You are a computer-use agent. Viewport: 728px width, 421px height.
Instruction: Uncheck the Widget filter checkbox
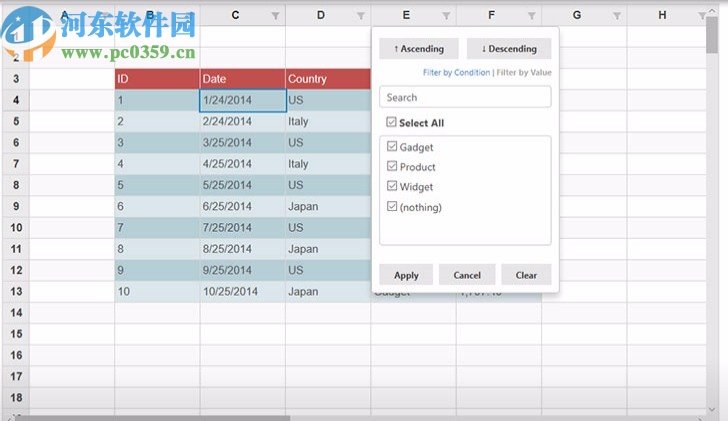393,187
